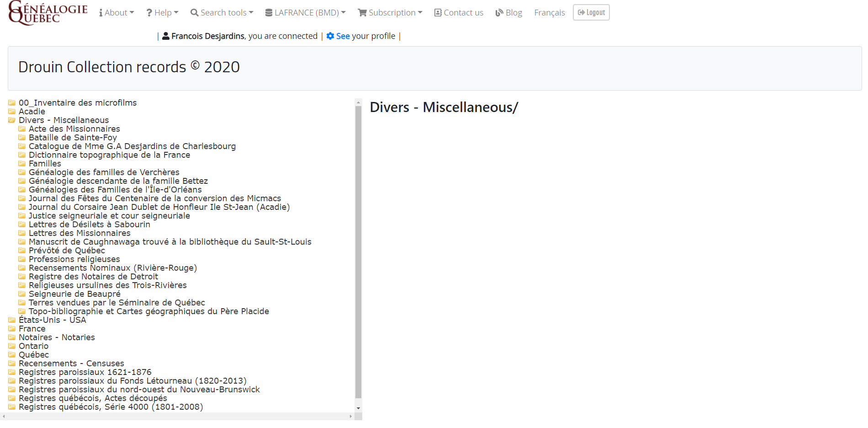
Task: Click the folder icon next to France
Action: point(12,329)
